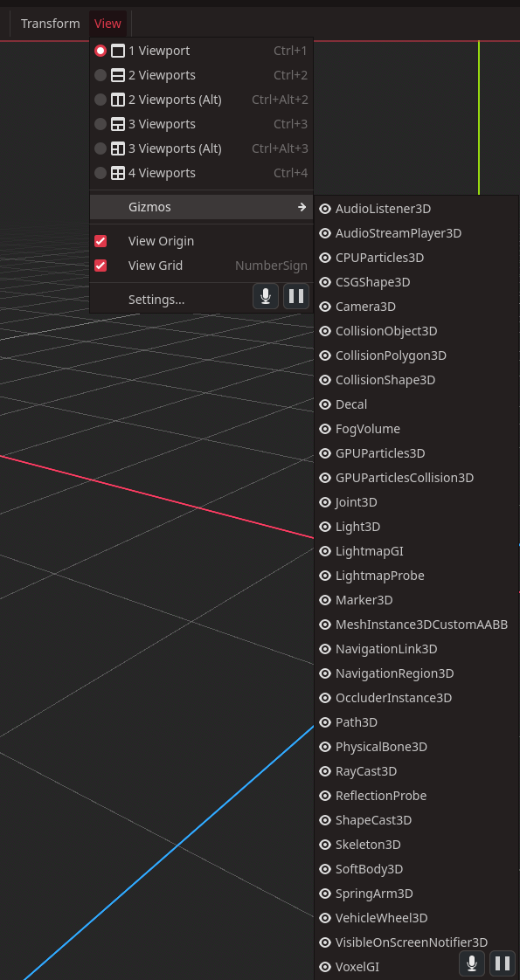Click the eye icon beside Skeleton3D
520x980 pixels.
tap(324, 845)
